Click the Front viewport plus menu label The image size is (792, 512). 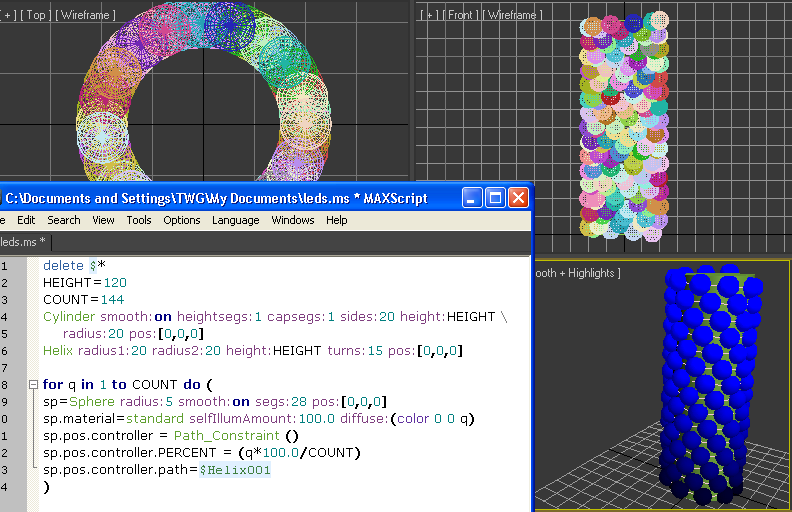430,15
